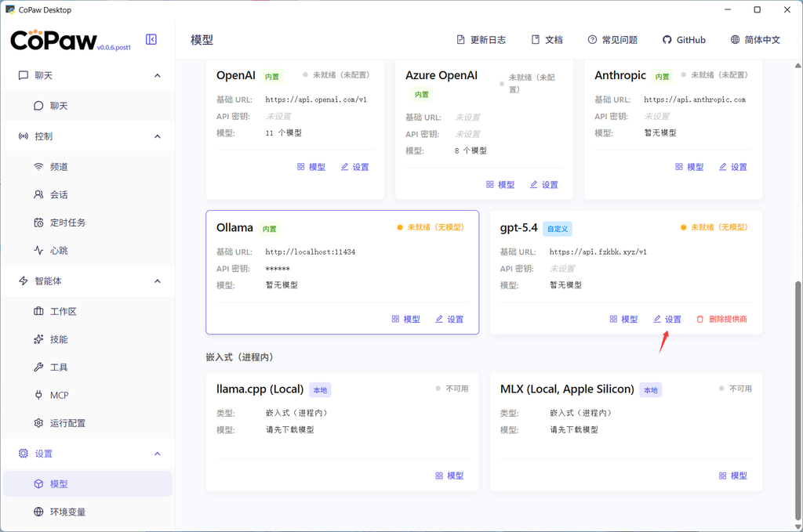Collapse the 聊天 sidebar group
803x532 pixels.
pyautogui.click(x=157, y=76)
